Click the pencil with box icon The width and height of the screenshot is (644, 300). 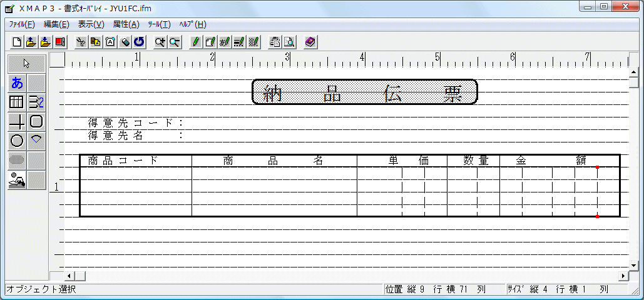click(210, 41)
